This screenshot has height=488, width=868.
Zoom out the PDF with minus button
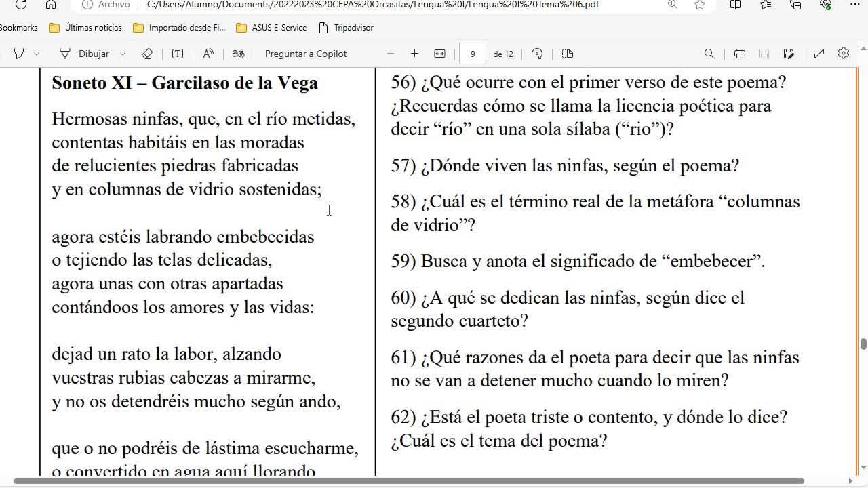coord(391,54)
